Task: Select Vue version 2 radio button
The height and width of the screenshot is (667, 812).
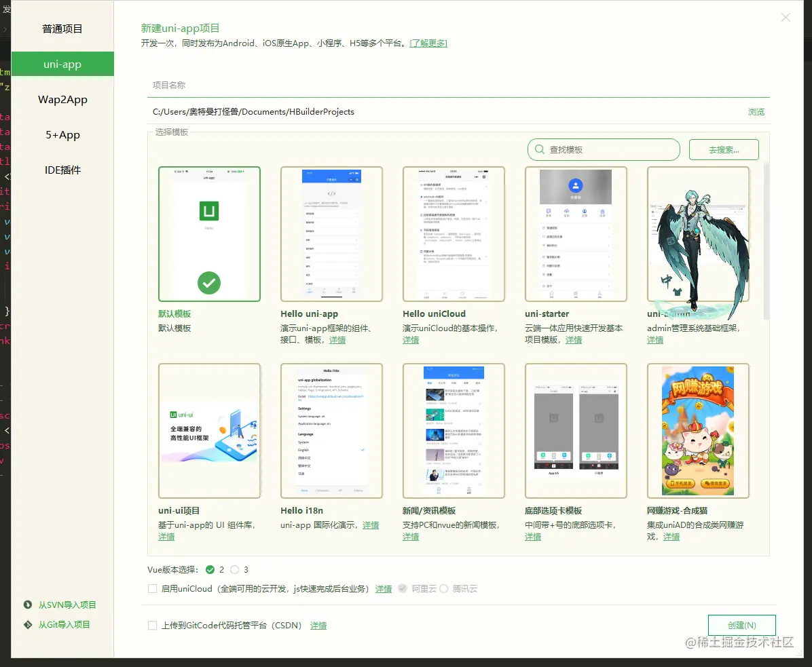Action: tap(210, 570)
